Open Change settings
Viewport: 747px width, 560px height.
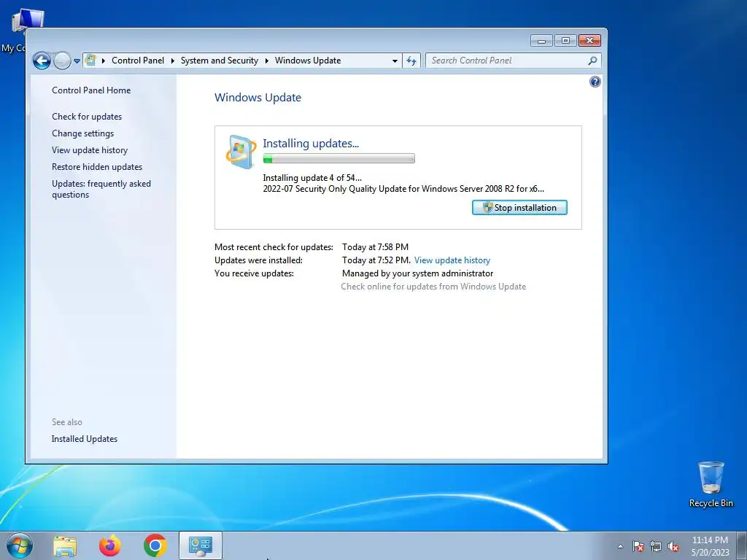[83, 133]
